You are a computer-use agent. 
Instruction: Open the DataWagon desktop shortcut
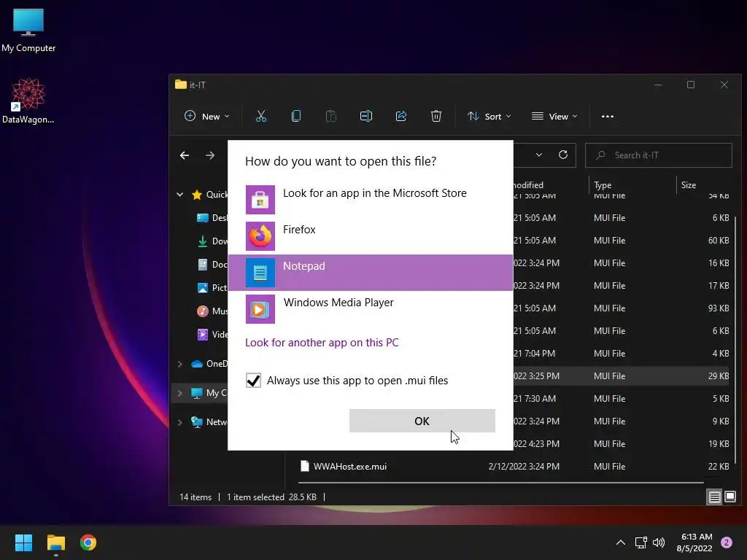(28, 101)
